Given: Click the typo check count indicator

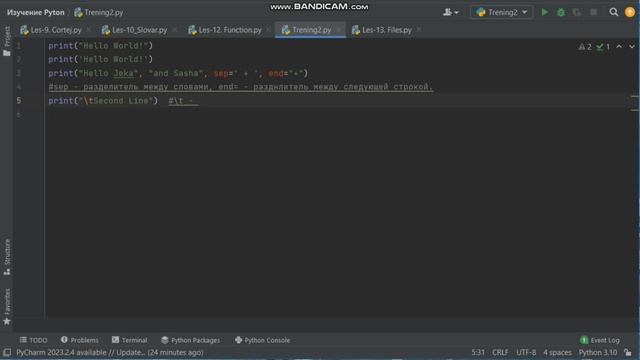Looking at the screenshot, I should 603,47.
